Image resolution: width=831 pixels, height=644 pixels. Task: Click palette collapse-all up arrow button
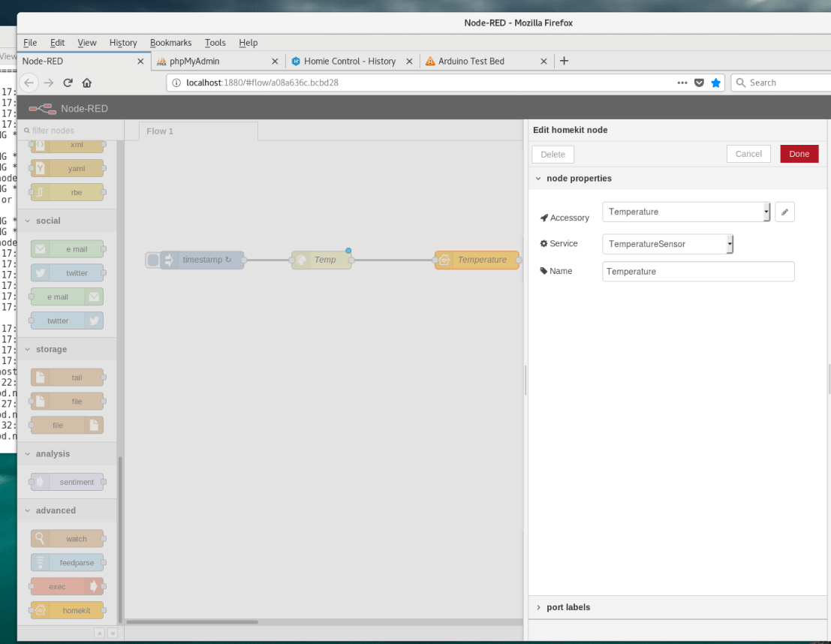click(99, 633)
